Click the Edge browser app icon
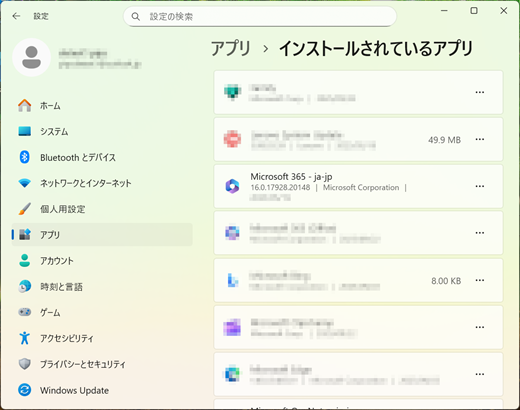 click(x=232, y=374)
